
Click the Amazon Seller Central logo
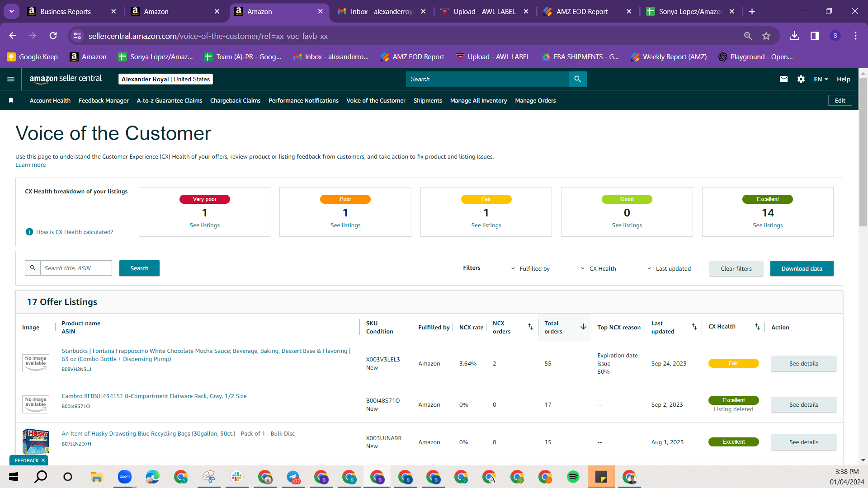pos(66,79)
